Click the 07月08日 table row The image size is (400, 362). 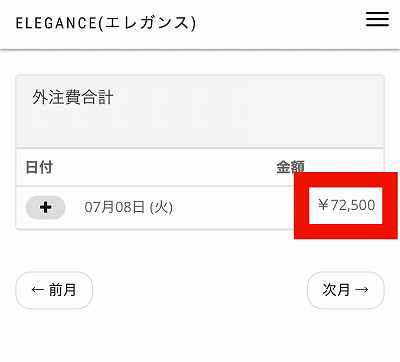(200, 208)
